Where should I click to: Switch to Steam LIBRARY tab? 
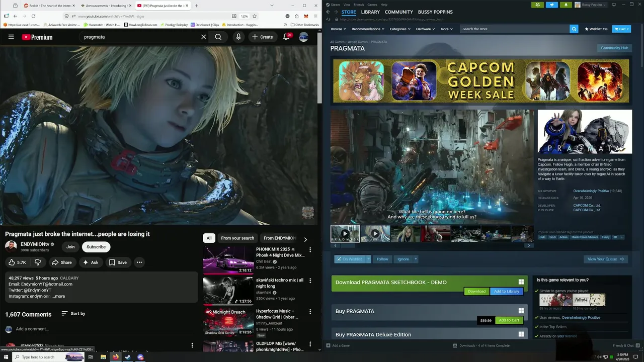pyautogui.click(x=370, y=12)
